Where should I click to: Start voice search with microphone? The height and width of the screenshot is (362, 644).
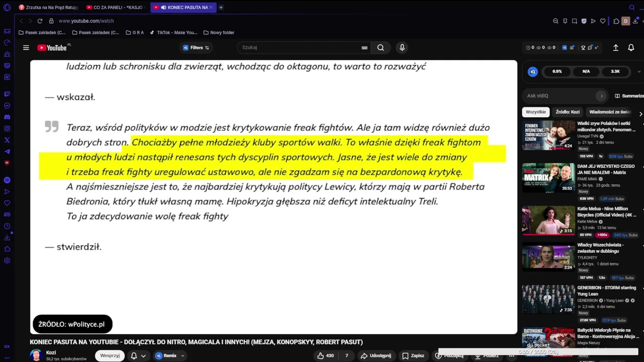point(401,48)
